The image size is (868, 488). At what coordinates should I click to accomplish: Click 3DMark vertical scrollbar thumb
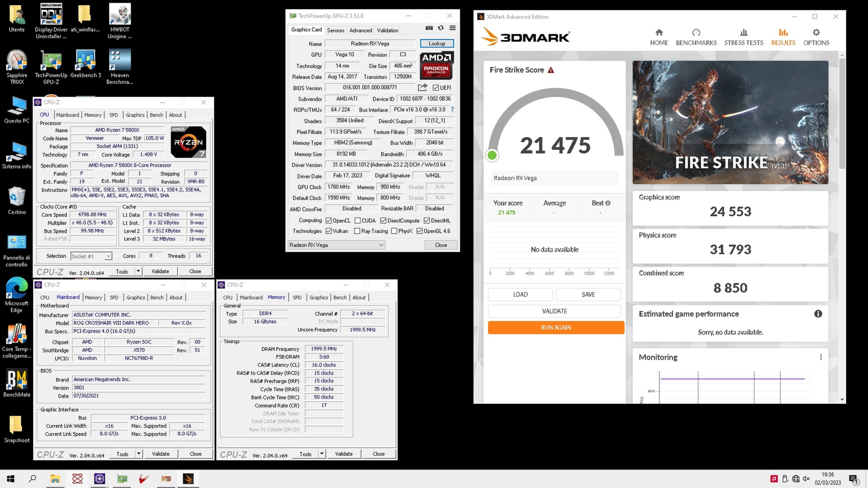842,113
